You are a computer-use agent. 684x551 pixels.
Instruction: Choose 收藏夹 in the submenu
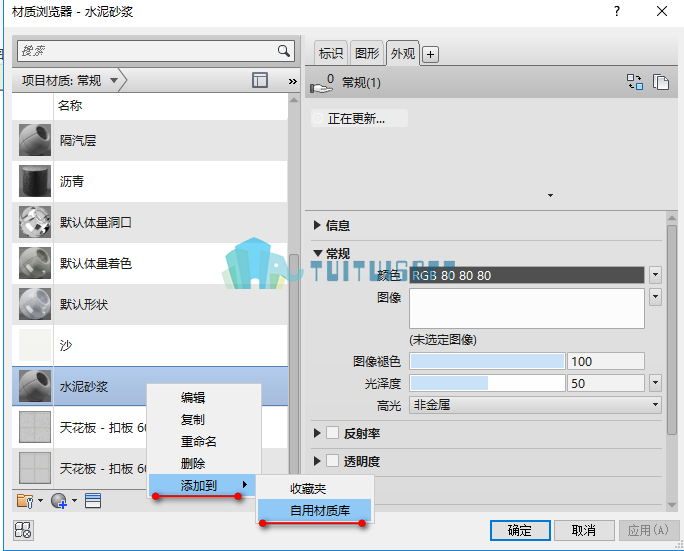pyautogui.click(x=315, y=489)
